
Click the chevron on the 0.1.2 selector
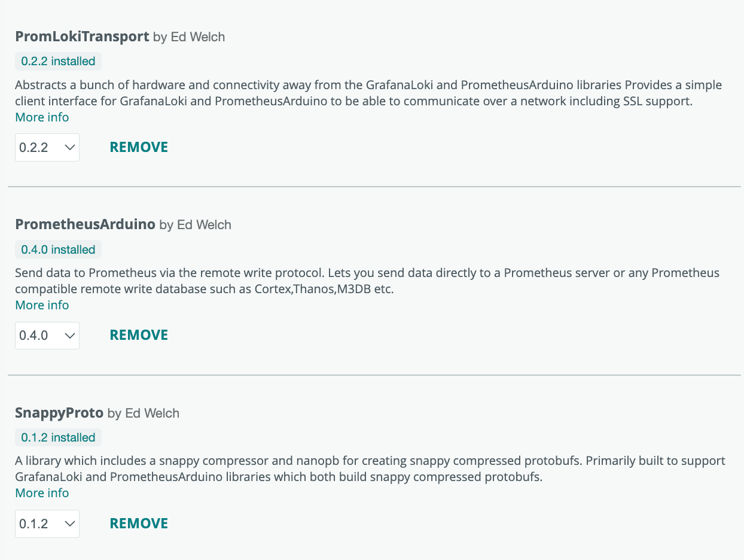click(x=68, y=523)
